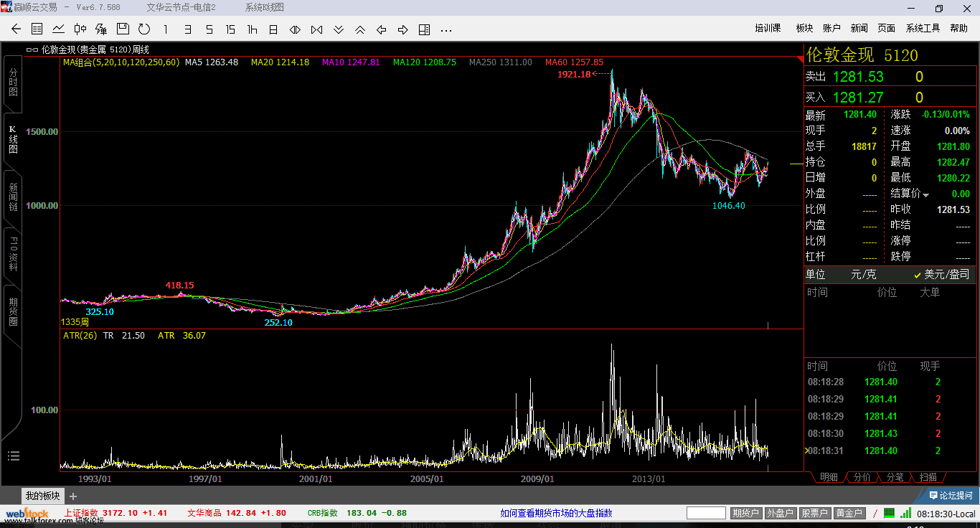This screenshot has height=528, width=980.
Task: Click the hollow right arrow icon
Action: pos(403,29)
